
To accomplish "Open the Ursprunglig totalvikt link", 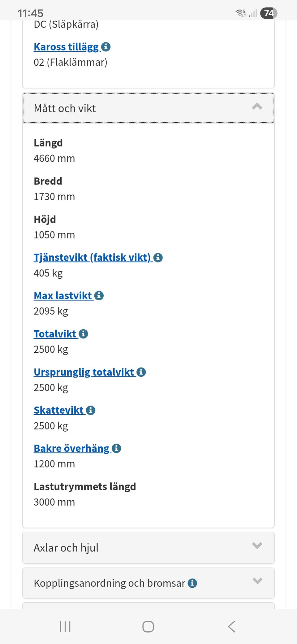I will 84,372.
